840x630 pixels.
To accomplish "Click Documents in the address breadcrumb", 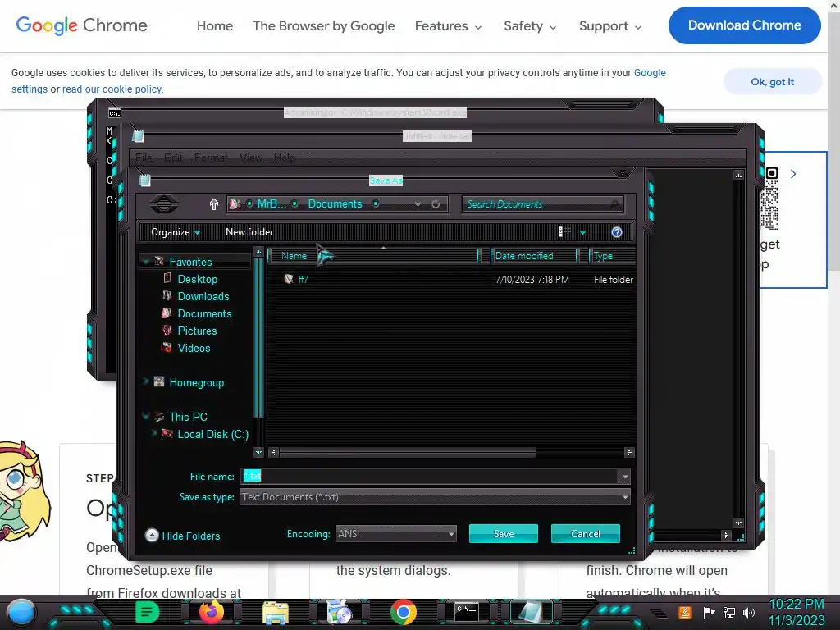I will (x=335, y=204).
